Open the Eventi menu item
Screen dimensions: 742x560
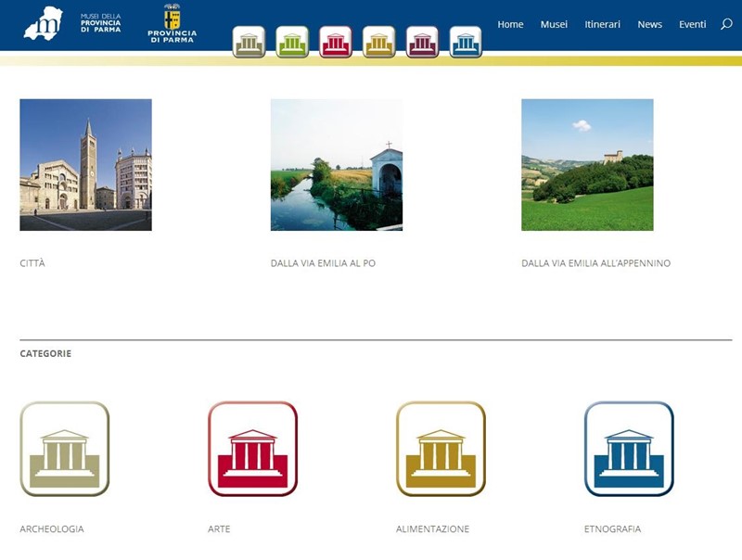tap(692, 24)
